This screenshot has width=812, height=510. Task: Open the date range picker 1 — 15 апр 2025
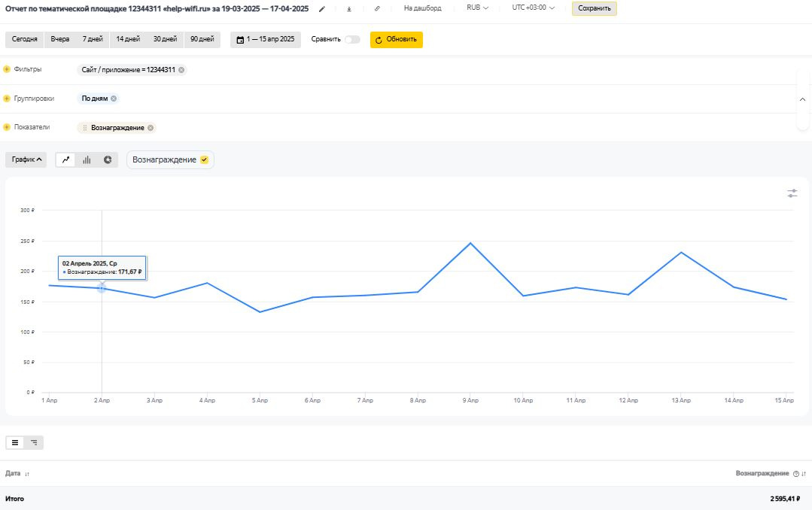click(x=266, y=39)
